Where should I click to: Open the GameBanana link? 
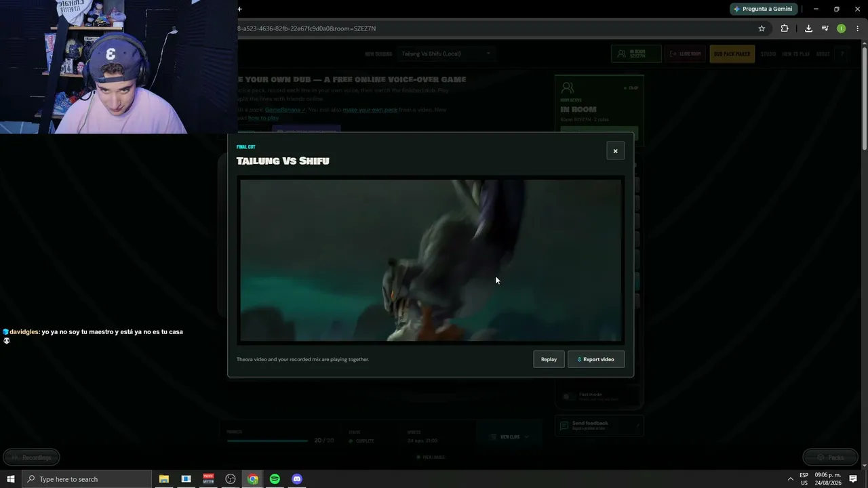pyautogui.click(x=285, y=110)
